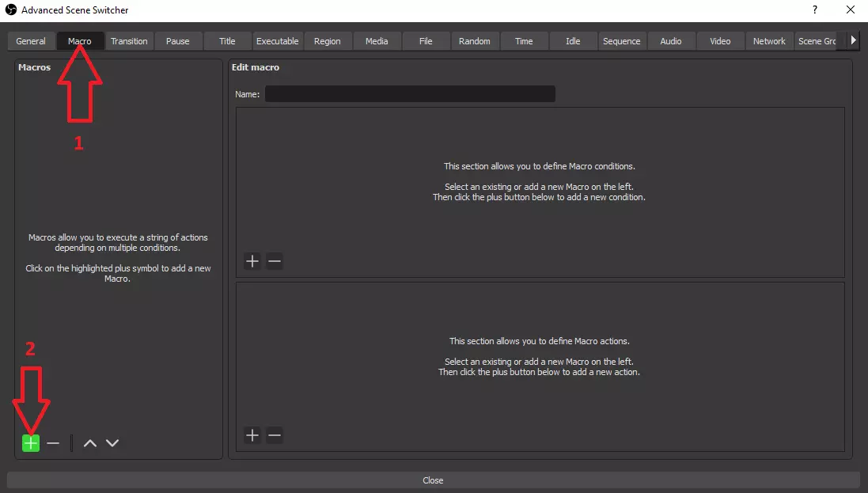Add a new macro with the green plus
Screen dimensions: 868x493
tap(31, 443)
